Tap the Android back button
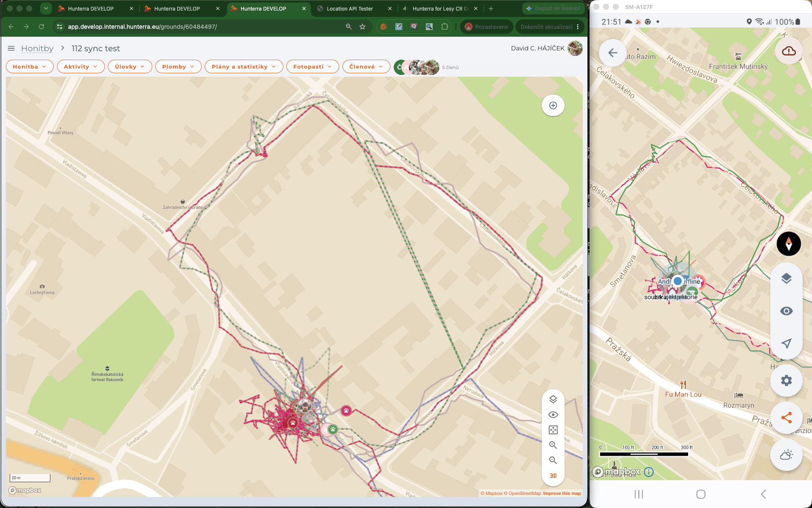The width and height of the screenshot is (812, 508). [763, 494]
